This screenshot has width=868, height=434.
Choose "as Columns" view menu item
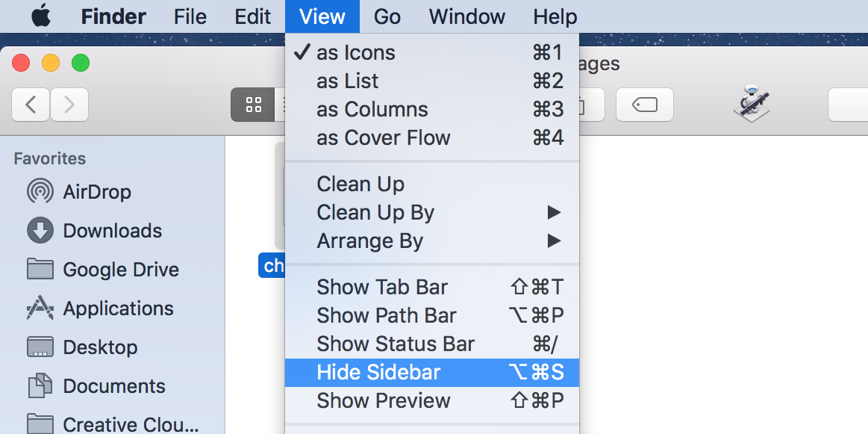[372, 110]
